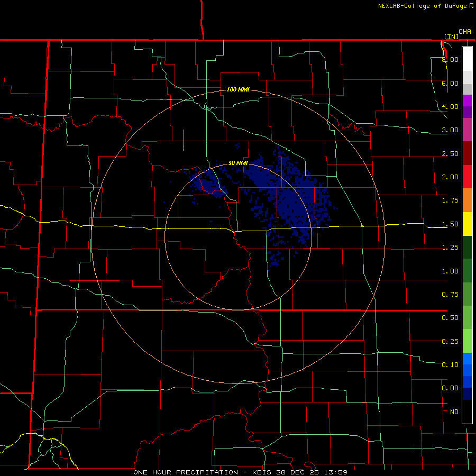Click the 4.00 legend value
Screen dimensions: 476x476
[450, 106]
